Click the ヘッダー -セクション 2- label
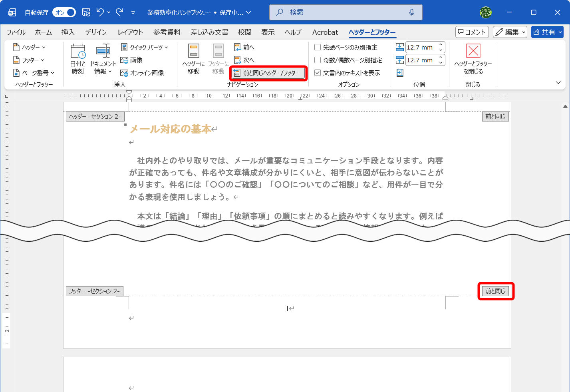570x392 pixels. [95, 116]
